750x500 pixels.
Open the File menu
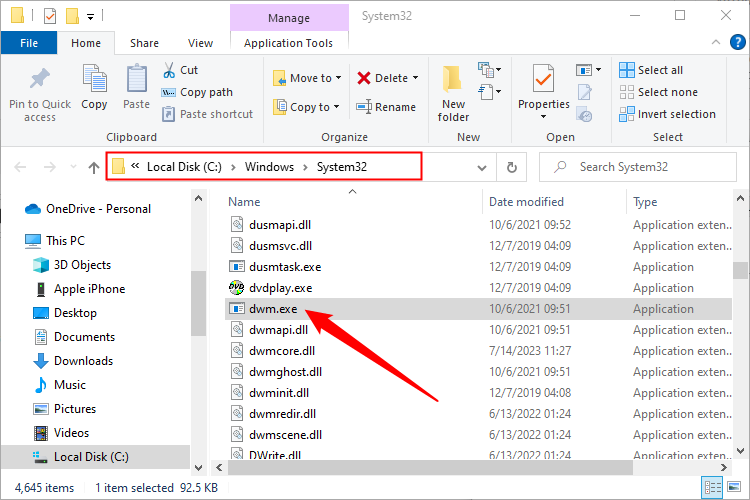(29, 43)
